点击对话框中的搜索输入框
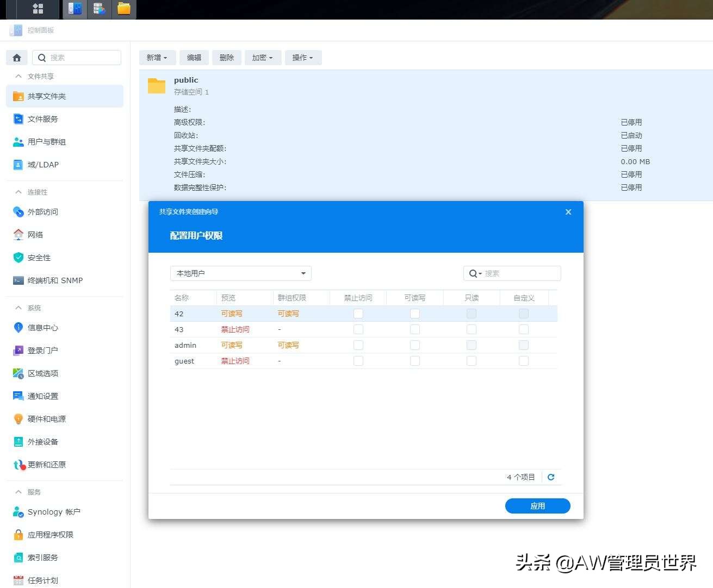 (x=514, y=273)
